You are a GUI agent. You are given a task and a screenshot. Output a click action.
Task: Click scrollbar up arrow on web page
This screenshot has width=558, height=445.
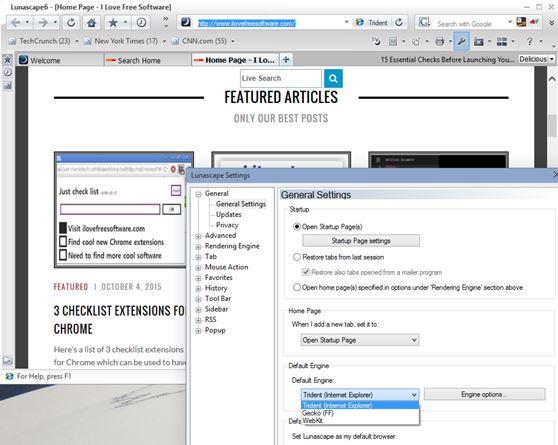[x=552, y=79]
